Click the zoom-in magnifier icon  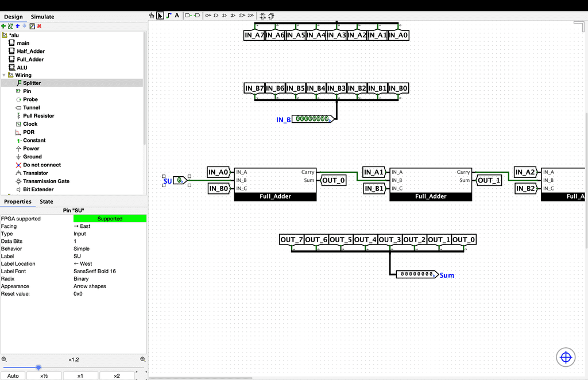142,359
